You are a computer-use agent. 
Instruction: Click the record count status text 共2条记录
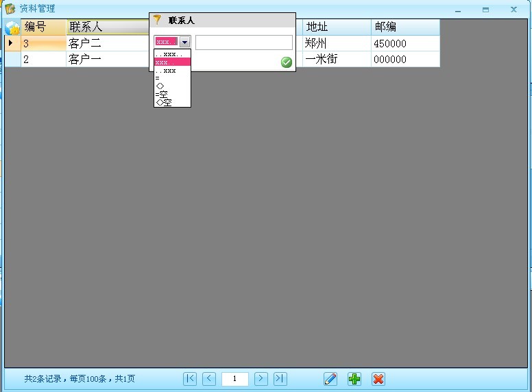coord(43,379)
